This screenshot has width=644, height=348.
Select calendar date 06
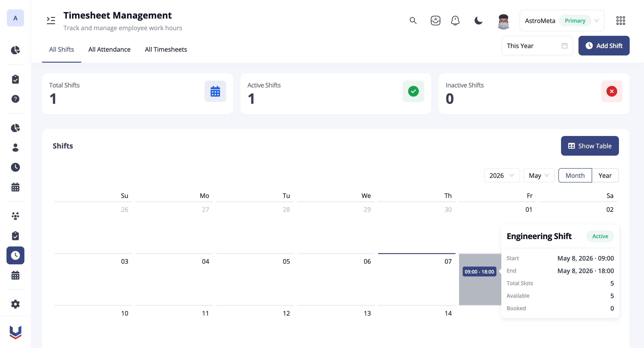coord(336,279)
